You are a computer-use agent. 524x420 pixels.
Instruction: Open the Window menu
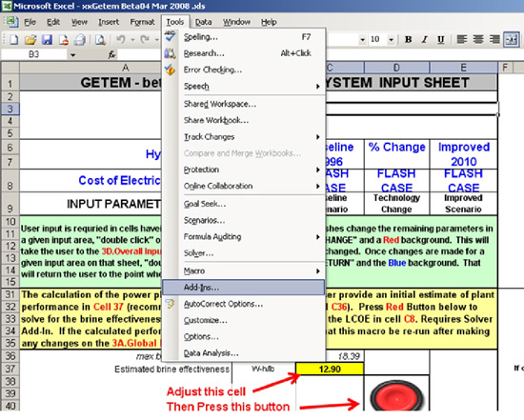coord(236,22)
